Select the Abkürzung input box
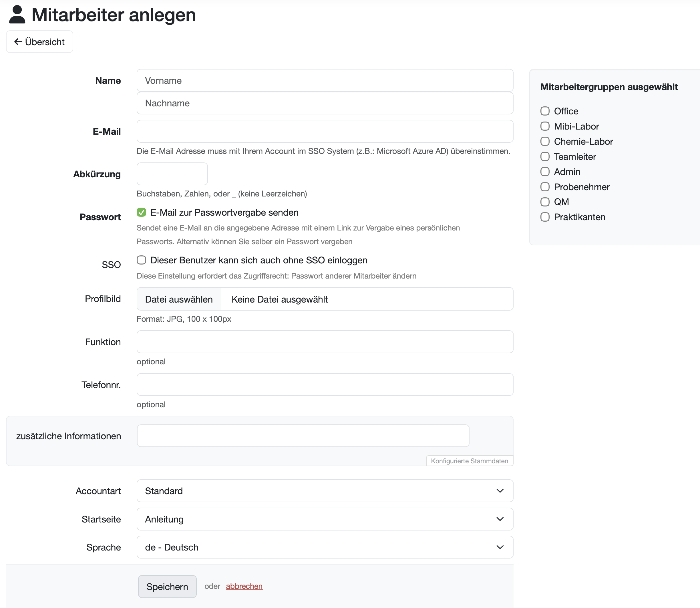The image size is (700, 608). tap(172, 174)
